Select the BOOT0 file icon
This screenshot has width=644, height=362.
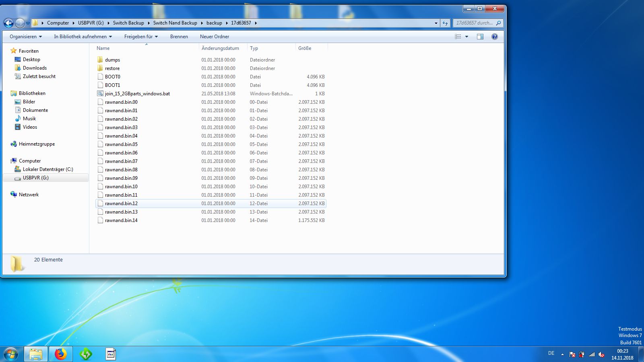100,76
